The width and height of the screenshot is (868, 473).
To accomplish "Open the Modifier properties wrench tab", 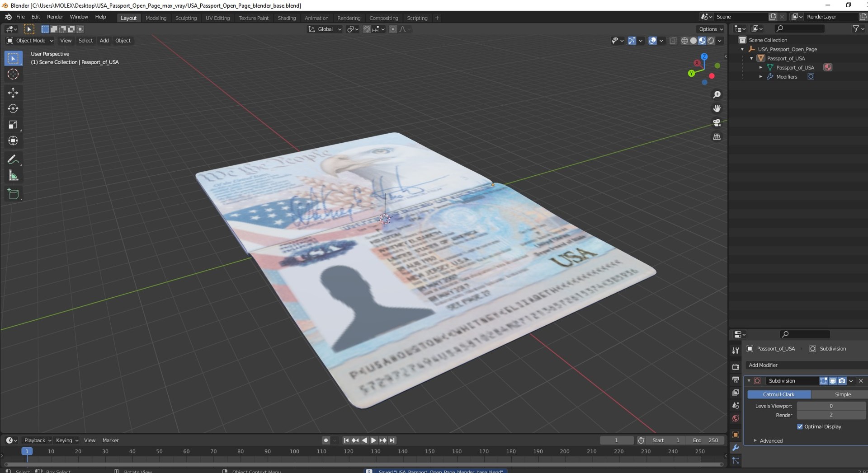I will 736,448.
